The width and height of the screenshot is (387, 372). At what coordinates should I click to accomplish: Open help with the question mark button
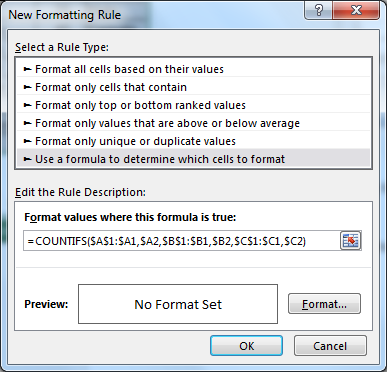[318, 10]
